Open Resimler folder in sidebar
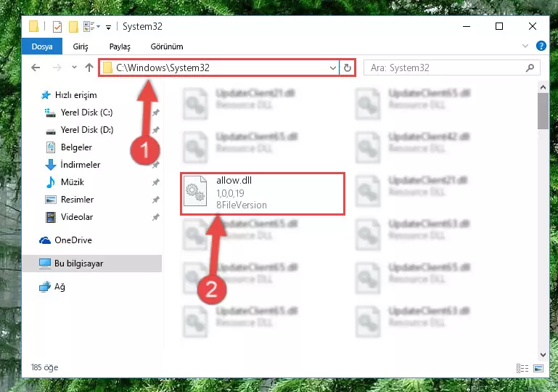 click(x=70, y=200)
